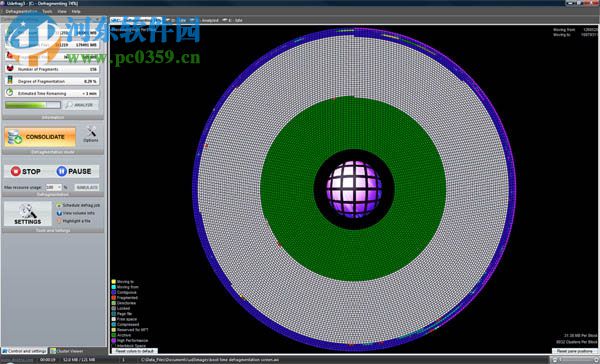Click the Contiguous blue color swatch

click(x=114, y=292)
